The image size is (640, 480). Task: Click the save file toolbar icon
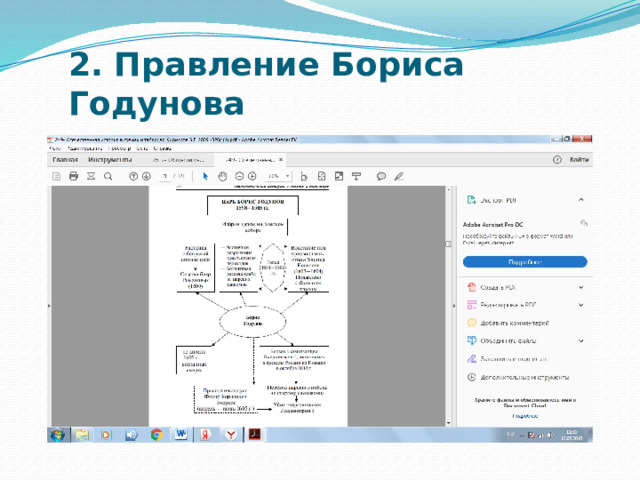pyautogui.click(x=56, y=176)
